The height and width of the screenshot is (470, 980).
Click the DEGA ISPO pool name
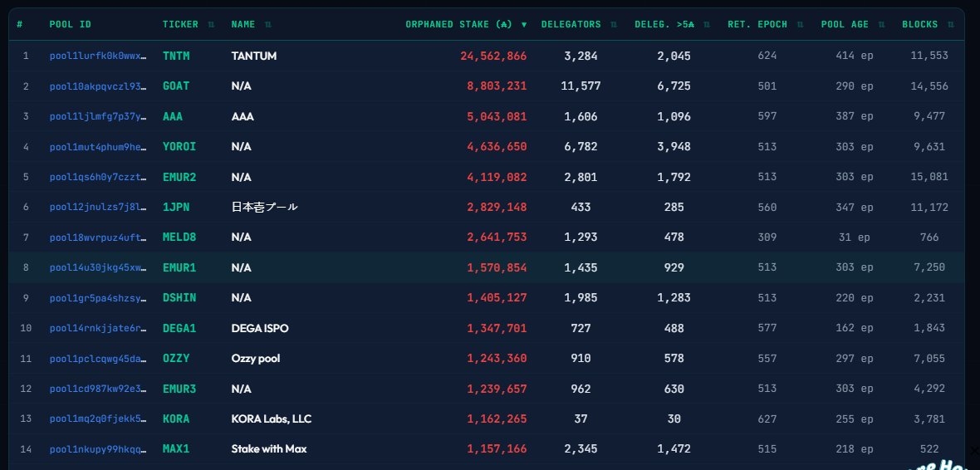pyautogui.click(x=260, y=328)
